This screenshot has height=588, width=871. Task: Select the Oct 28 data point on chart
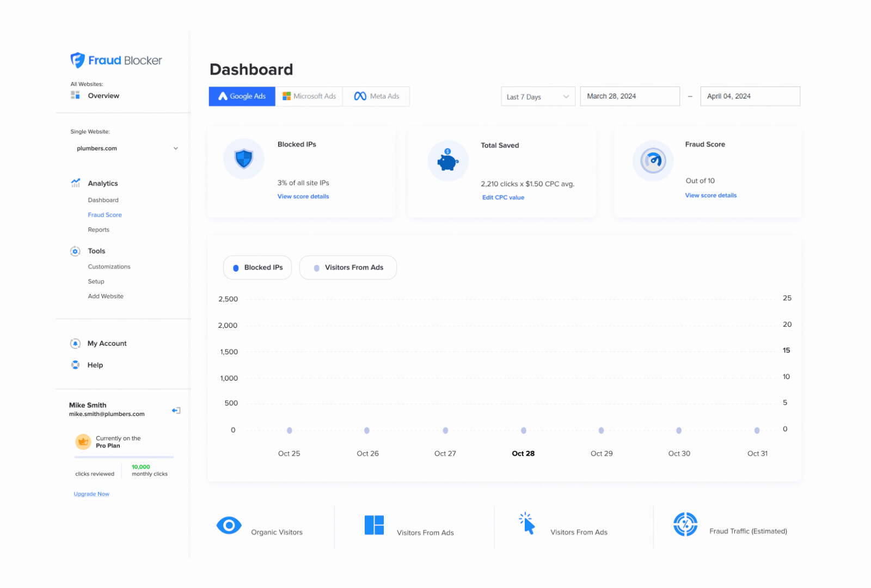[523, 430]
